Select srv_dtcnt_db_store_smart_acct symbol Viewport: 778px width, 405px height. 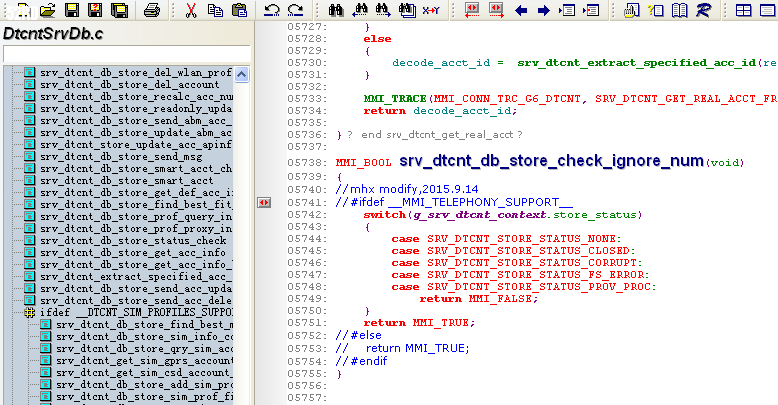click(127, 180)
